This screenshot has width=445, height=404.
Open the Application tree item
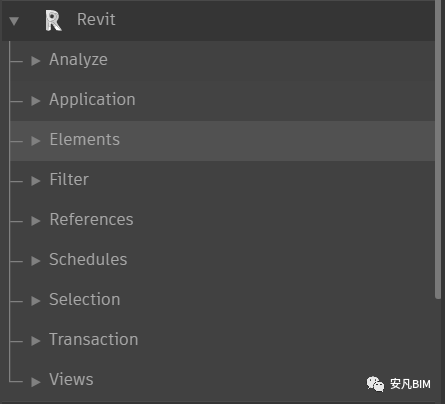222,101
